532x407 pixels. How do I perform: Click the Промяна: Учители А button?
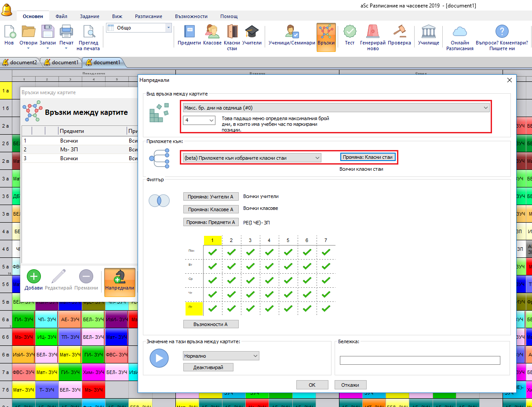coord(211,197)
